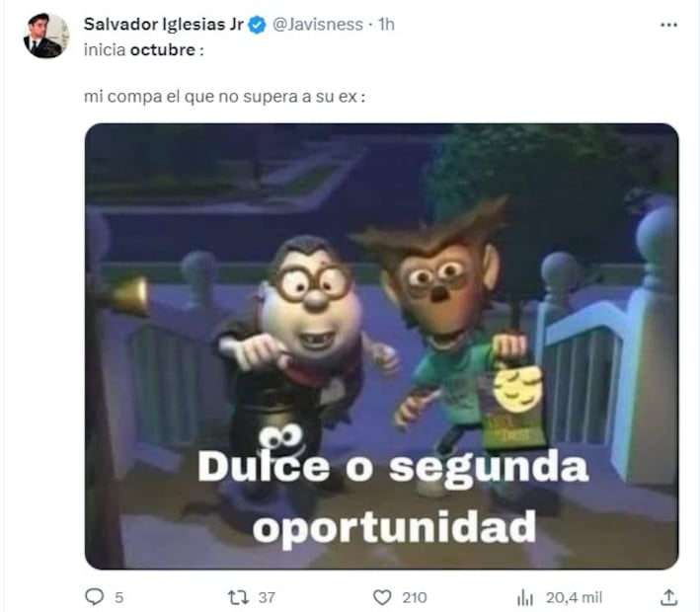Open the share upload-arrow icon
This screenshot has width=700, height=612.
(668, 597)
